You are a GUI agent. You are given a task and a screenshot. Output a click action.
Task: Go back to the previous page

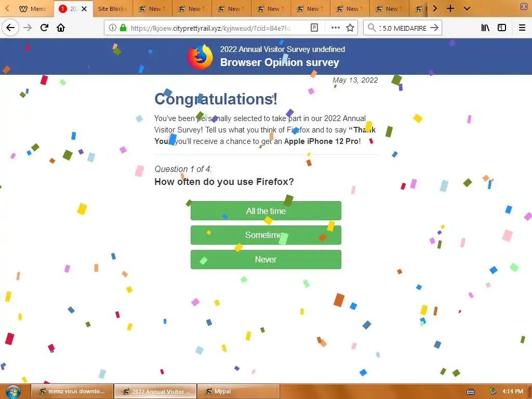click(x=10, y=28)
